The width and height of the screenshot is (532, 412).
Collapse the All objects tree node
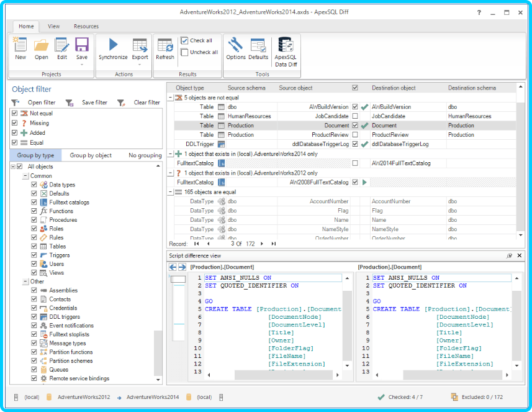[13, 167]
